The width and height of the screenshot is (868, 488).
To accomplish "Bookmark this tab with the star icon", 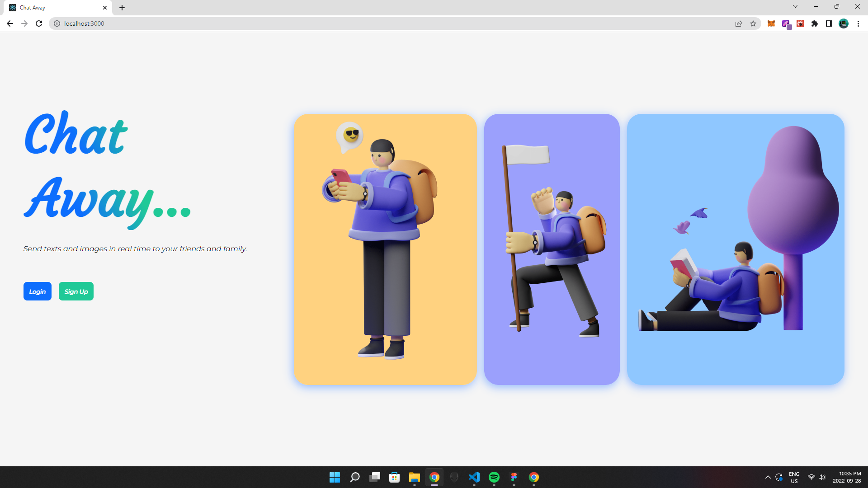I will tap(753, 23).
